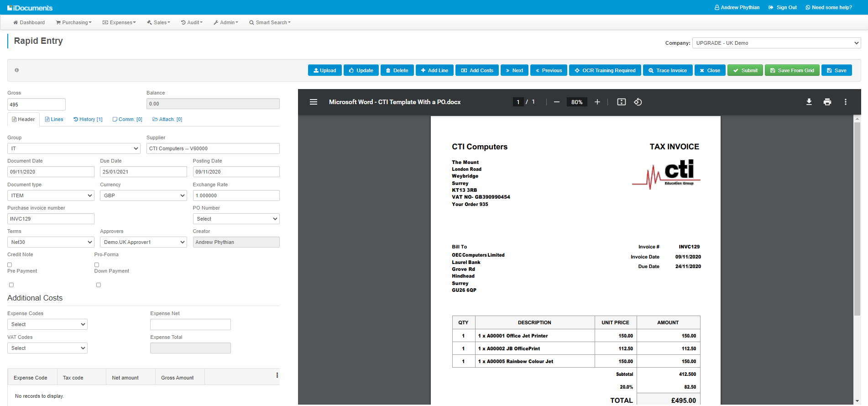Toggle the Pre Payment checkbox
Image resolution: width=868 pixels, height=406 pixels.
coord(11,285)
